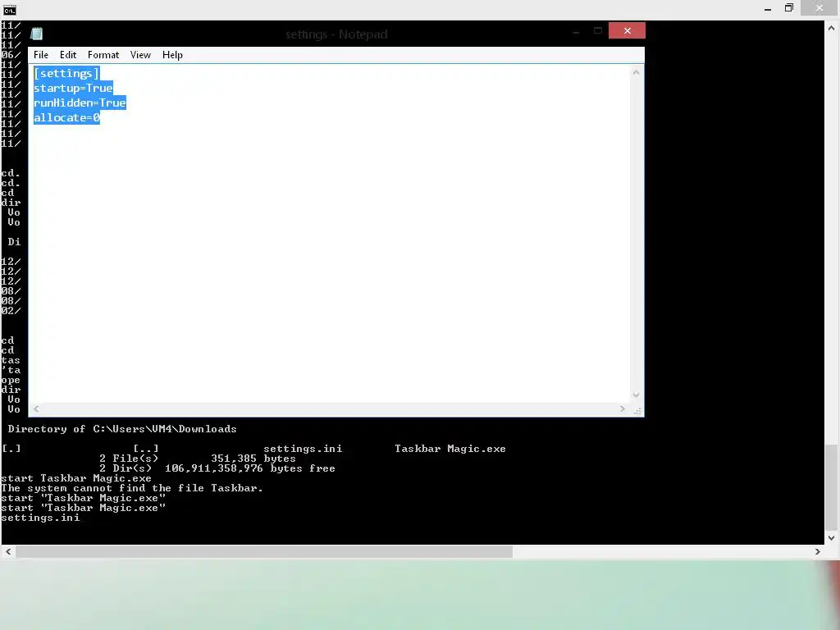Open the View menu in Notepad
Screen dimensions: 840x630
[140, 55]
